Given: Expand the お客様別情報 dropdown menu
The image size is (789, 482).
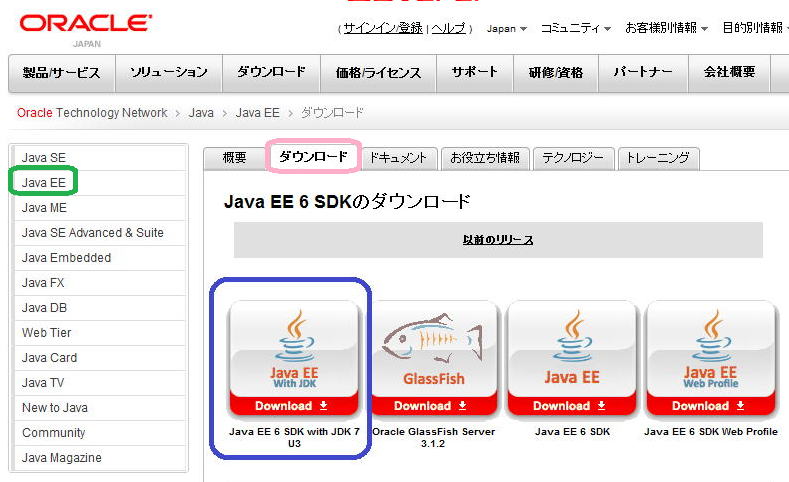Looking at the screenshot, I should (x=666, y=28).
